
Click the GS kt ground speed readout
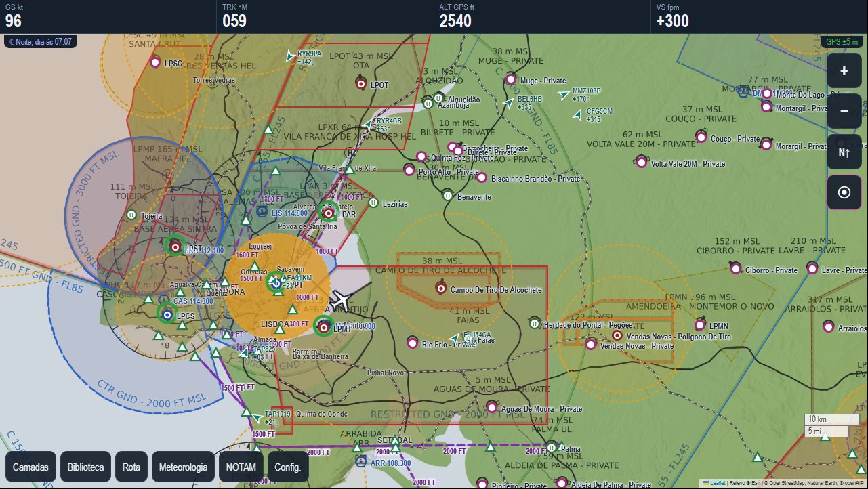pos(108,16)
